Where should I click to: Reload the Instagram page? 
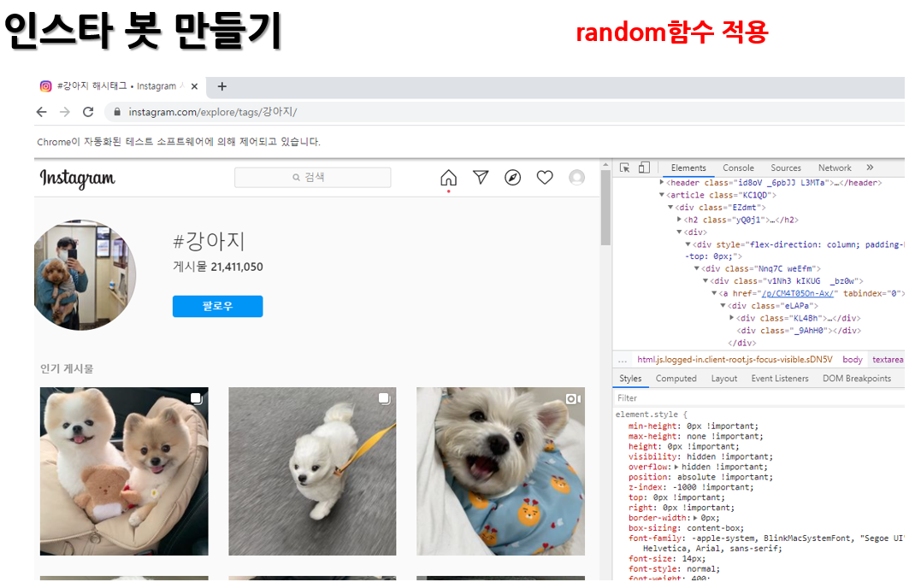(88, 112)
